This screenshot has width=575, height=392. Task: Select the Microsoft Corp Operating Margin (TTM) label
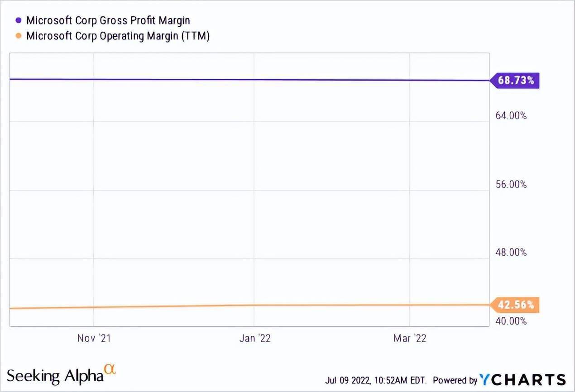118,36
